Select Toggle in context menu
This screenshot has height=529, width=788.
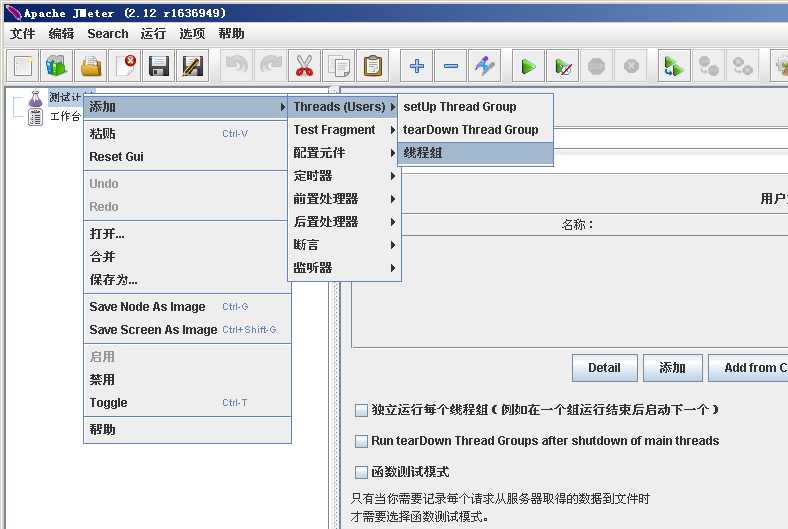tap(187, 403)
